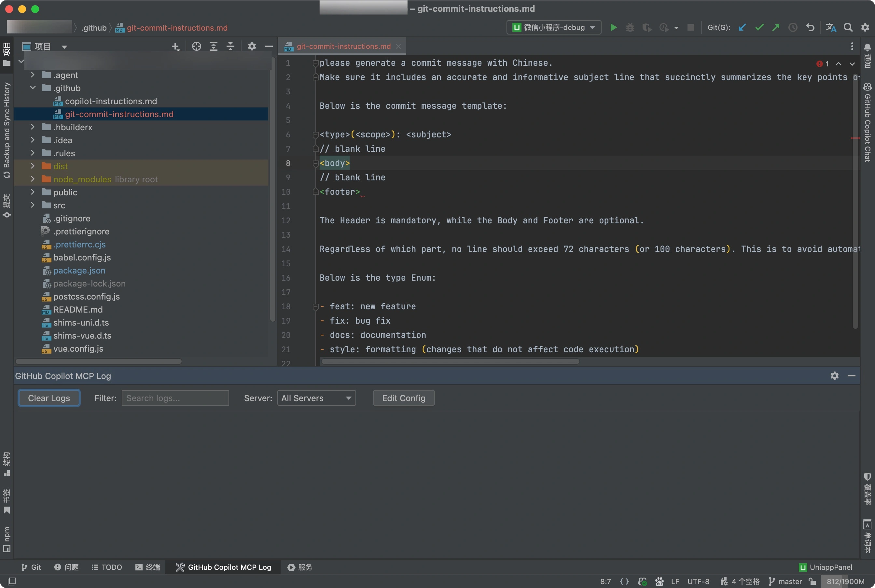Click the Git commit checkmark icon
875x588 pixels.
pos(759,27)
